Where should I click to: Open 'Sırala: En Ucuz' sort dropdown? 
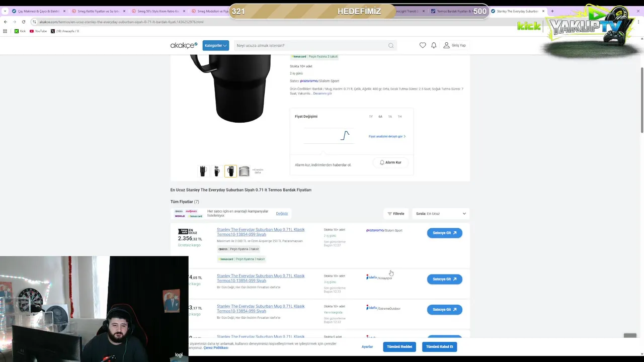[x=441, y=214]
